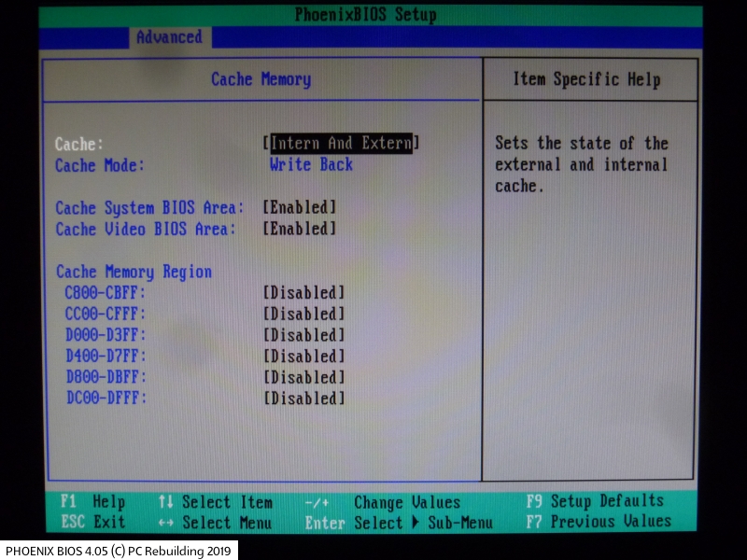Change C800-CBFF region Disabled setting
747x560 pixels.
(x=303, y=293)
